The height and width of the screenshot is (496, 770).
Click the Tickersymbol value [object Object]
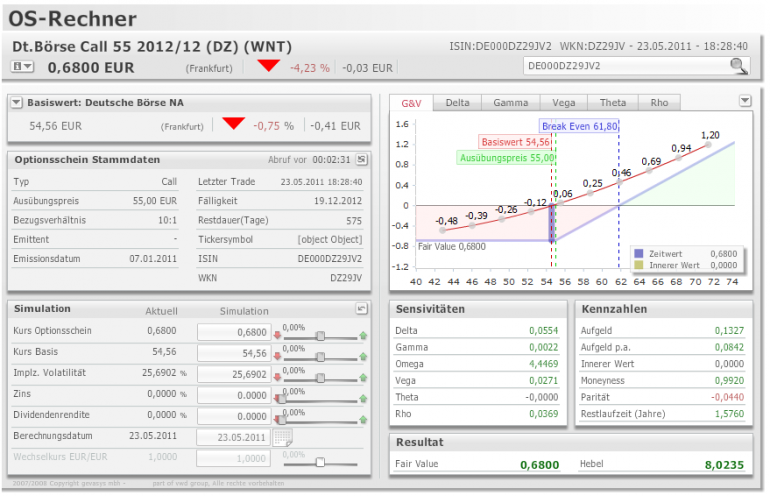pos(330,240)
